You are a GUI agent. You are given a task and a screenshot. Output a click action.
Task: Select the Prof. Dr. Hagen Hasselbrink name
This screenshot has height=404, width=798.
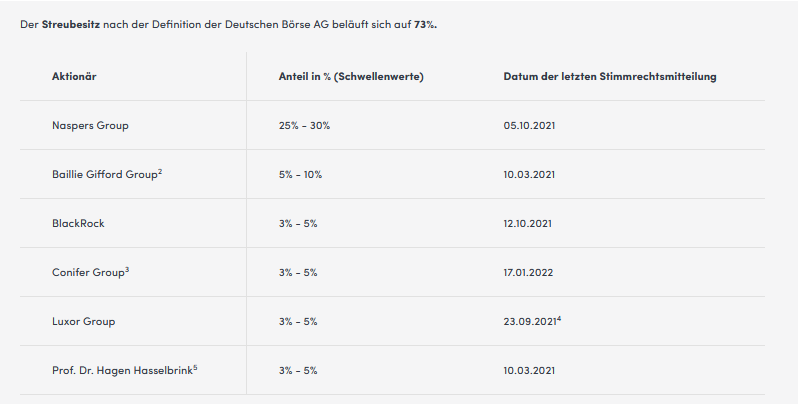[x=120, y=371]
